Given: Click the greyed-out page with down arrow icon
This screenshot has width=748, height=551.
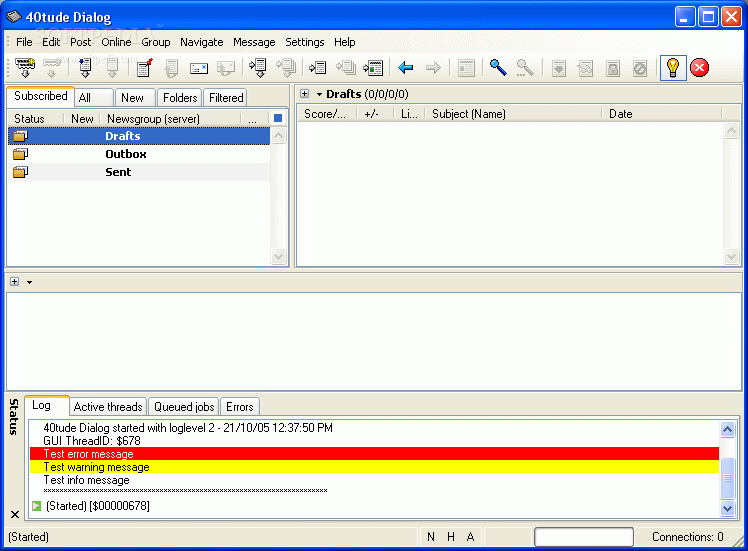Looking at the screenshot, I should point(559,68).
